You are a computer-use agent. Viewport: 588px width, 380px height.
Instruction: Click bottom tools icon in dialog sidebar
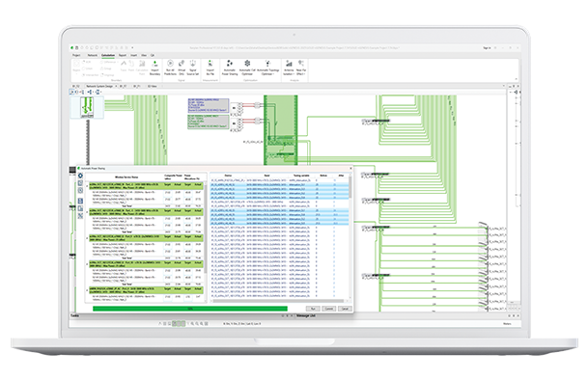[x=80, y=216]
